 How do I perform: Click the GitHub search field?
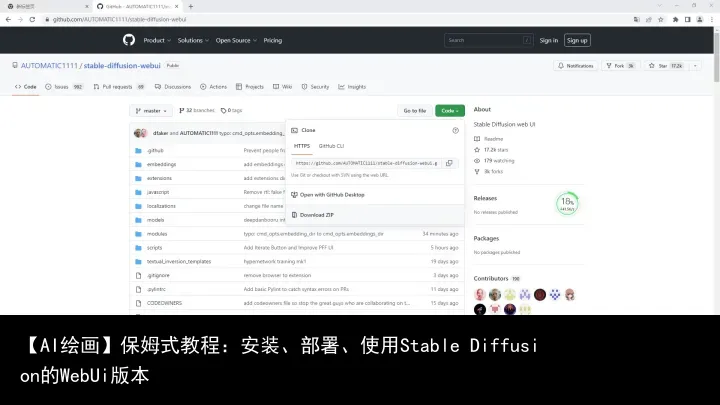489,40
